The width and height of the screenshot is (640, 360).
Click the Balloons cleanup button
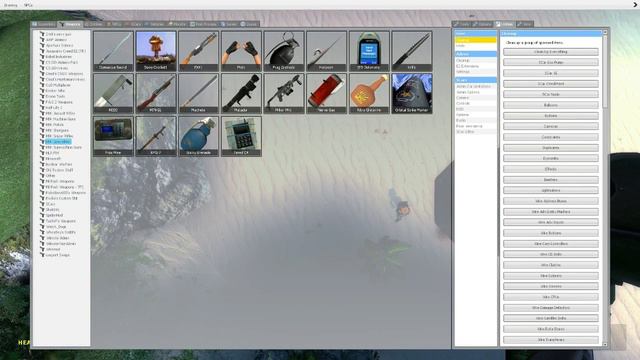coord(551,105)
